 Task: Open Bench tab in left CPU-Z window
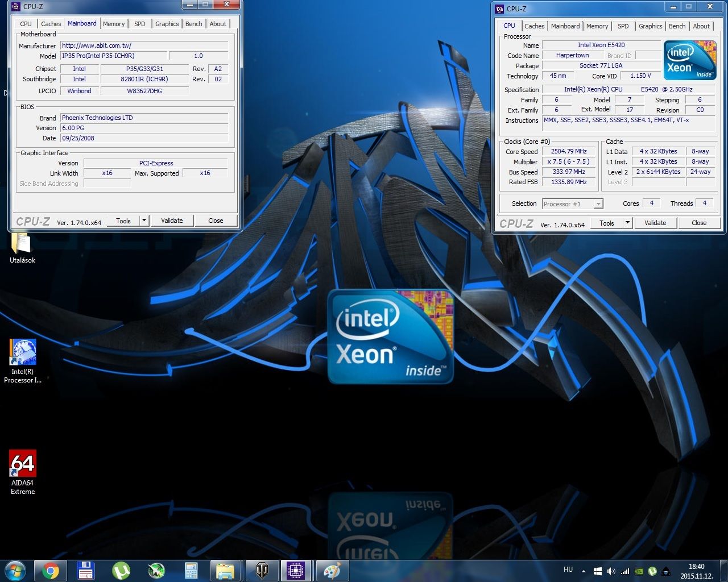click(x=194, y=24)
